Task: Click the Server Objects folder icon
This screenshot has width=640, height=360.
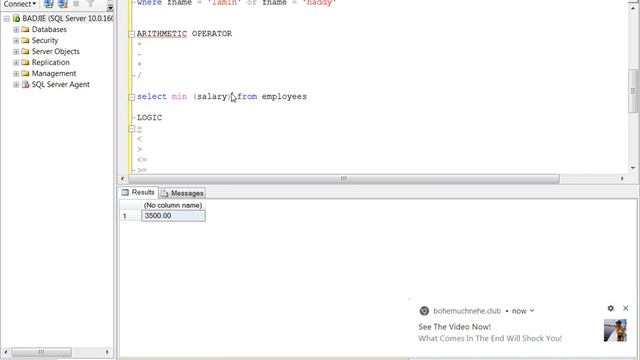Action: [25, 51]
